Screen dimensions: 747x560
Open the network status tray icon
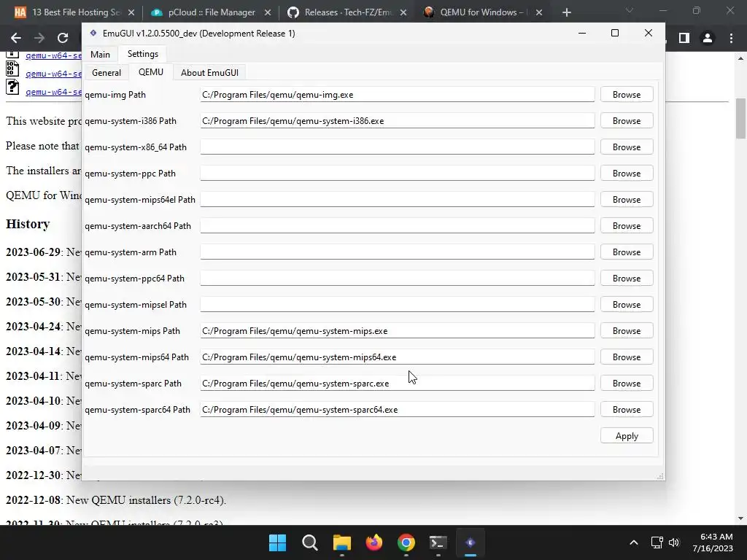pyautogui.click(x=657, y=542)
